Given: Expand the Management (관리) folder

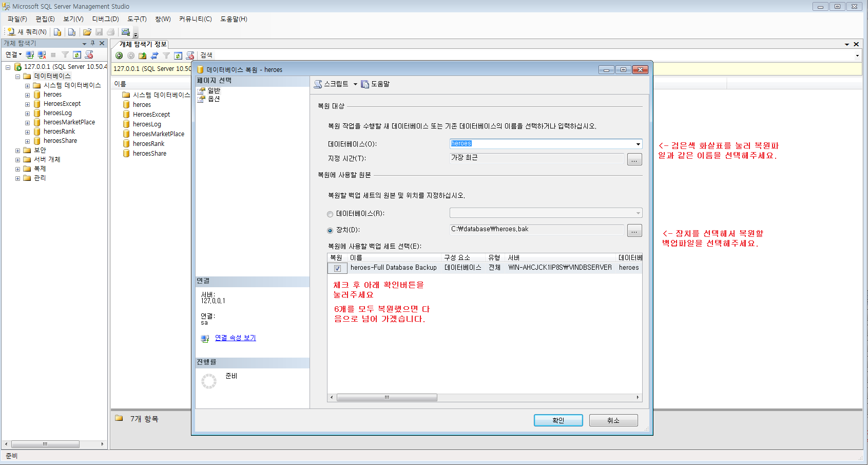Looking at the screenshot, I should (17, 179).
